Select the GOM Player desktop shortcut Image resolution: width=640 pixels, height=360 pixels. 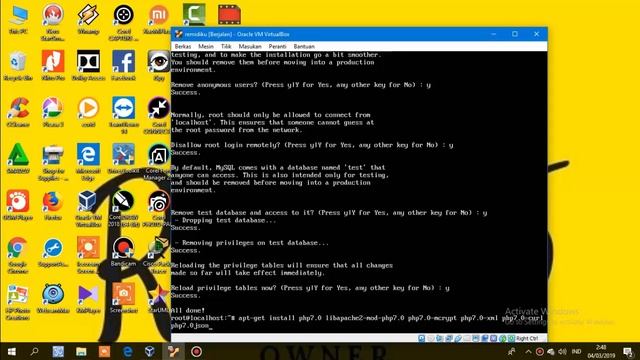coord(18,205)
